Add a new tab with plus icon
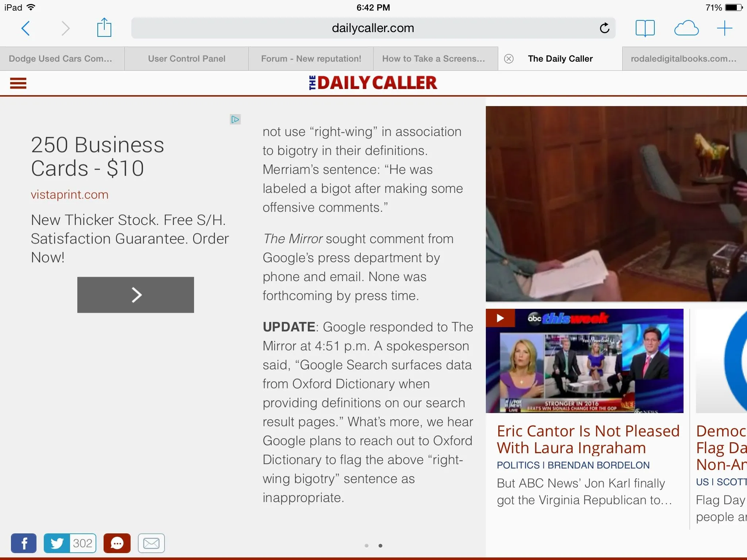 pos(724,28)
